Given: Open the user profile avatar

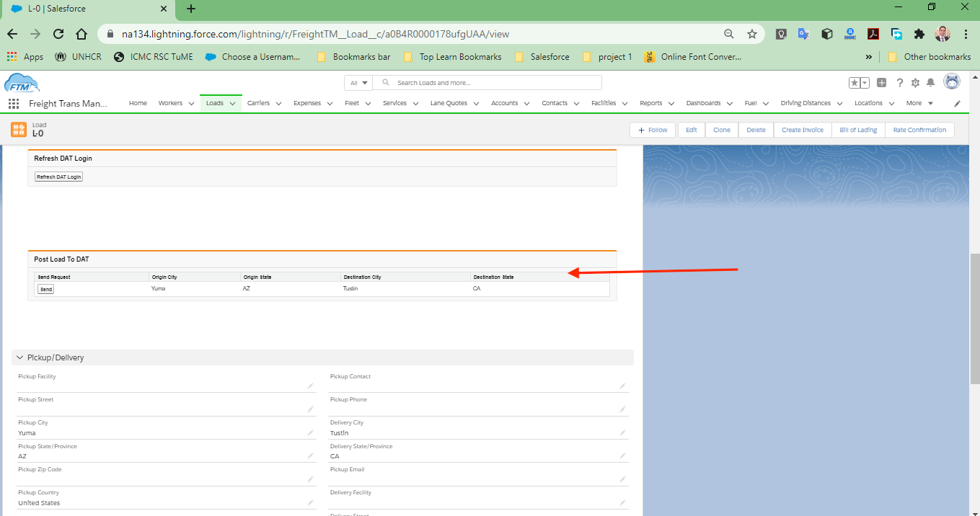Looking at the screenshot, I should point(952,82).
